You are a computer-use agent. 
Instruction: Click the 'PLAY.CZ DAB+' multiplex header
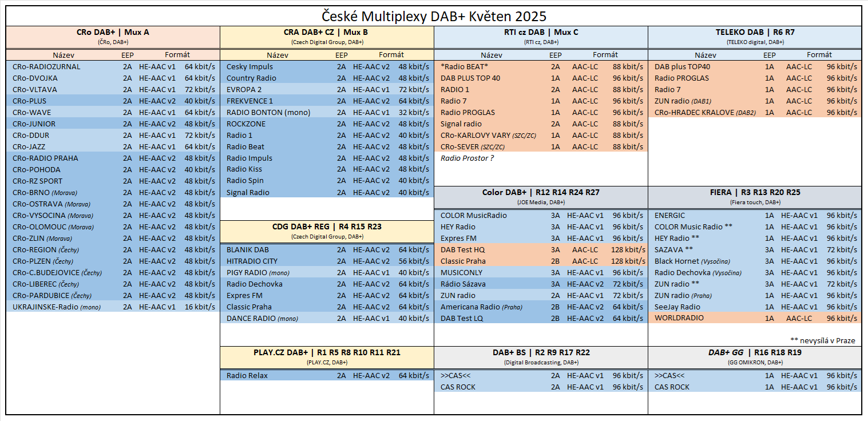coord(327,352)
